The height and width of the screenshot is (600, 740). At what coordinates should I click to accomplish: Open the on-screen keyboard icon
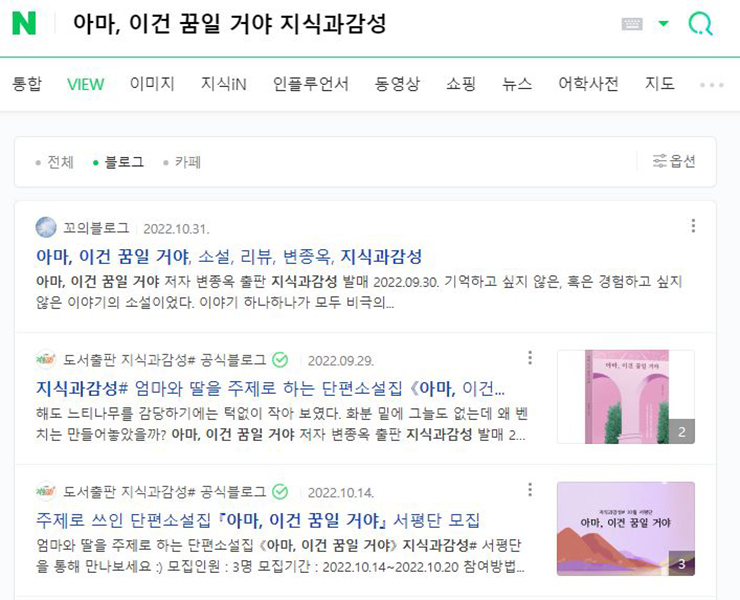(632, 24)
